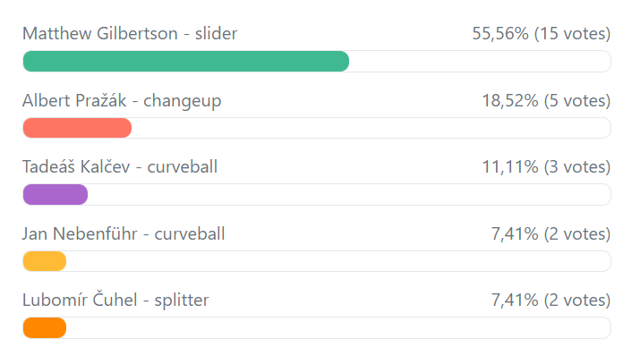Click the empty track of Matthew Gilbertson's bar

click(479, 61)
